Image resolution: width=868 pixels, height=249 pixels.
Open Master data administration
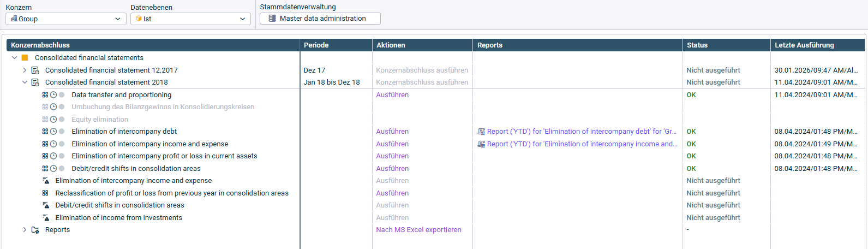pos(320,19)
